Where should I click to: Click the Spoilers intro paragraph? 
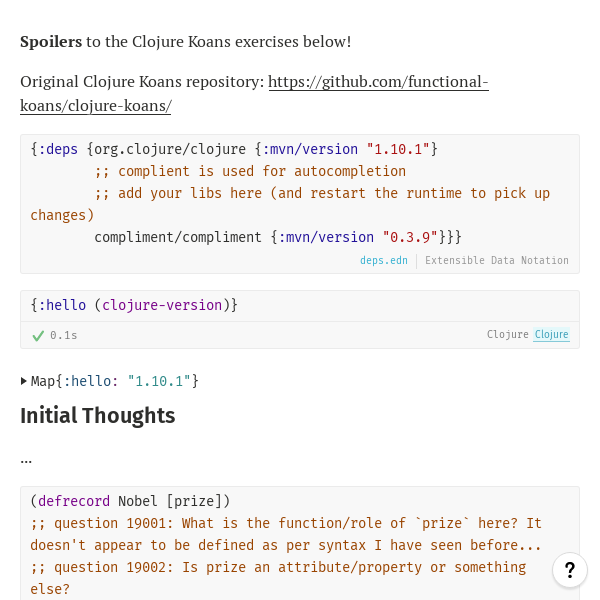pos(186,42)
